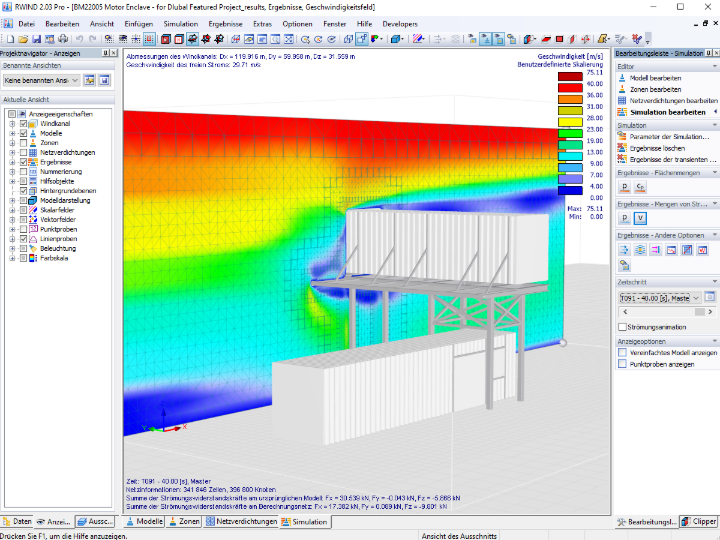
Task: Collapse the Anzeigeoptionen section
Action: (667, 341)
